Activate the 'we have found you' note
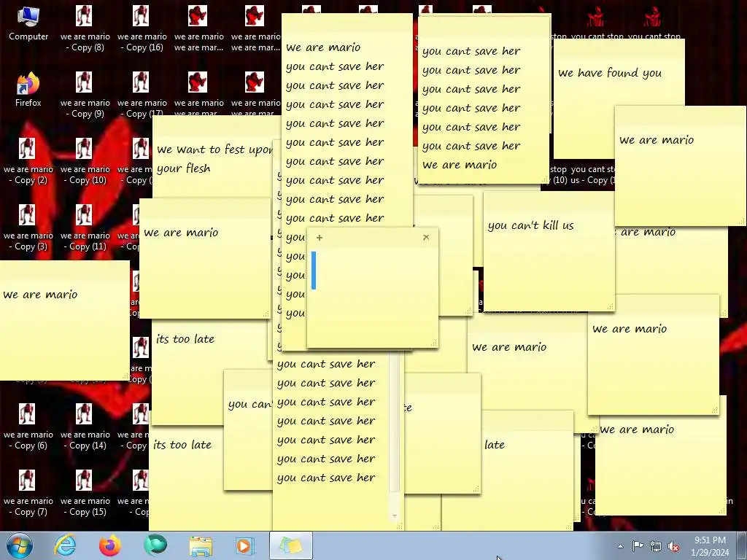The height and width of the screenshot is (560, 747). point(610,73)
